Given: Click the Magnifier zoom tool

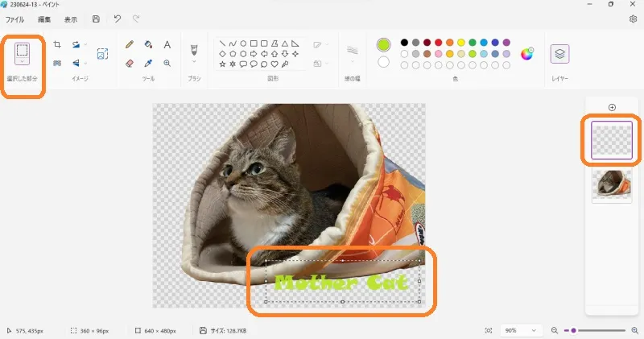Looking at the screenshot, I should pyautogui.click(x=167, y=63).
